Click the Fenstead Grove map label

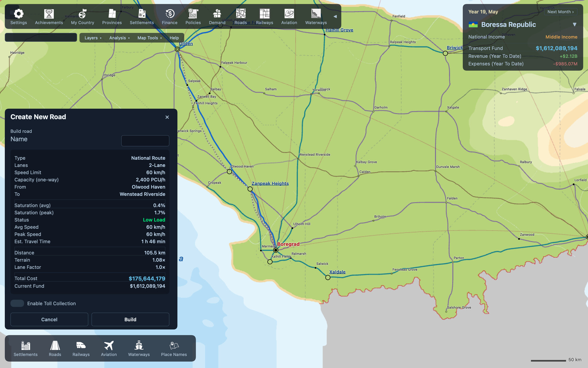click(x=405, y=270)
